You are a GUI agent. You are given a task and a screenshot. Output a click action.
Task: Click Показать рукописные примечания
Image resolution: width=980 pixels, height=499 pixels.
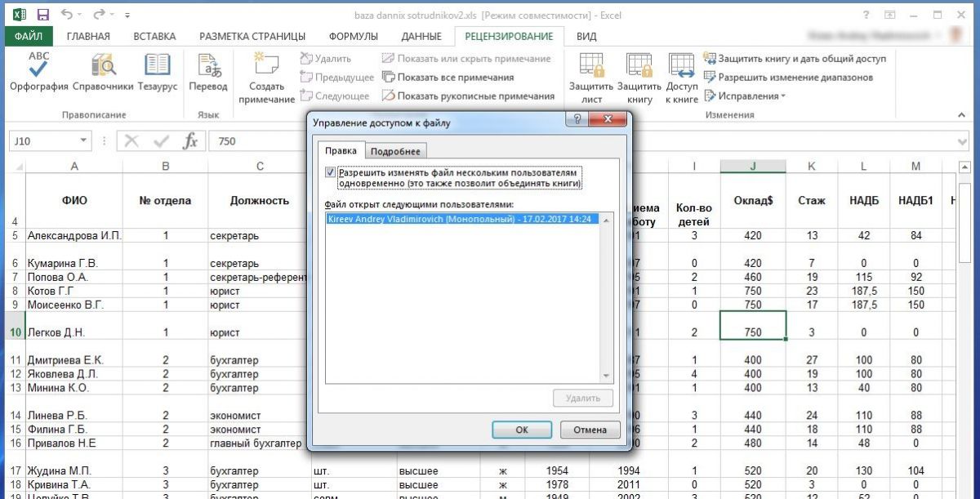469,96
